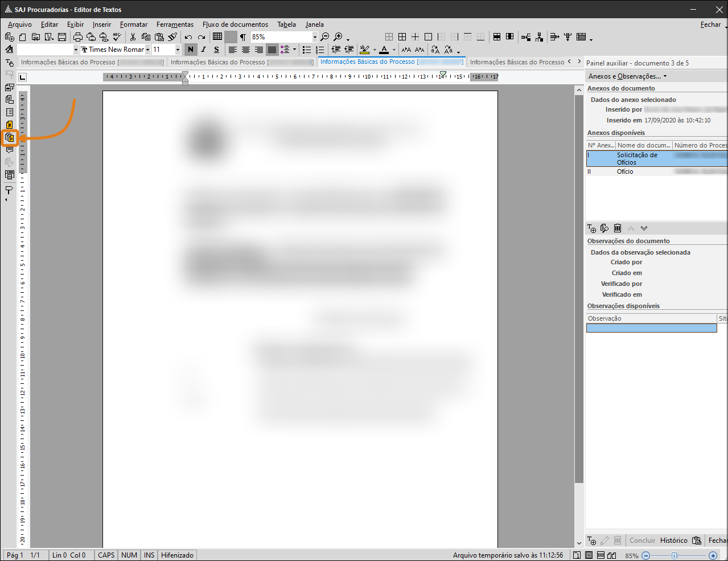Viewport: 728px width, 561px height.
Task: Click the highlighted attachments icon in left sidebar
Action: tap(10, 137)
